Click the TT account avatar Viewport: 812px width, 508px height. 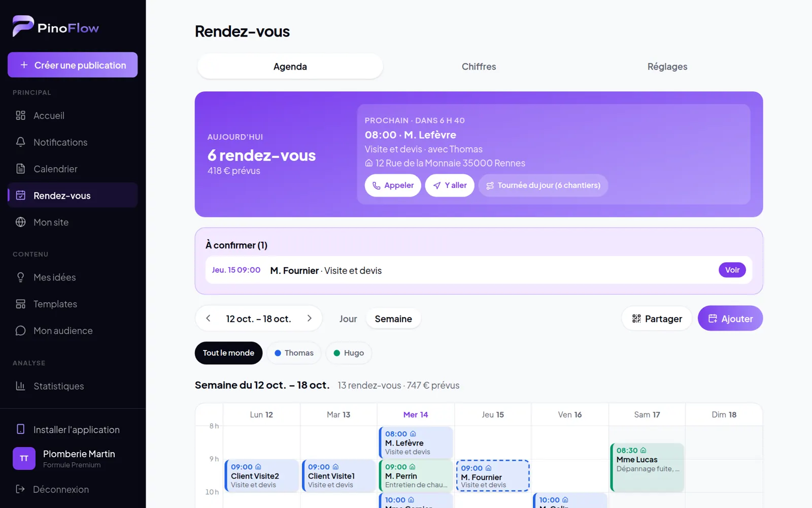(x=24, y=458)
